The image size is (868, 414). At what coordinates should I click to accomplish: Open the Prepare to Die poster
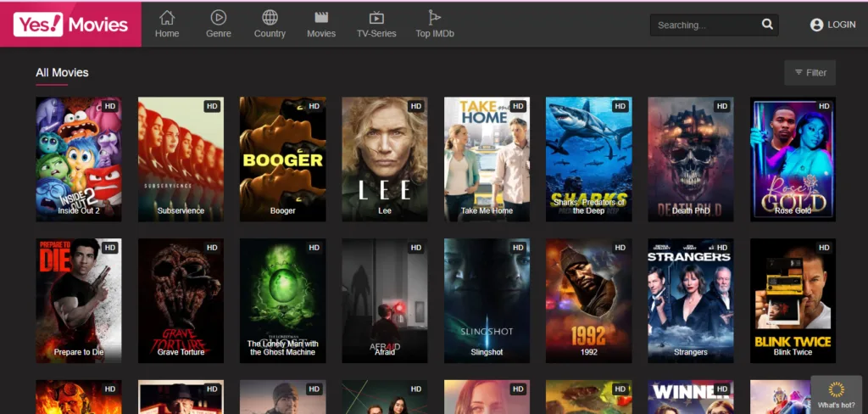click(79, 301)
